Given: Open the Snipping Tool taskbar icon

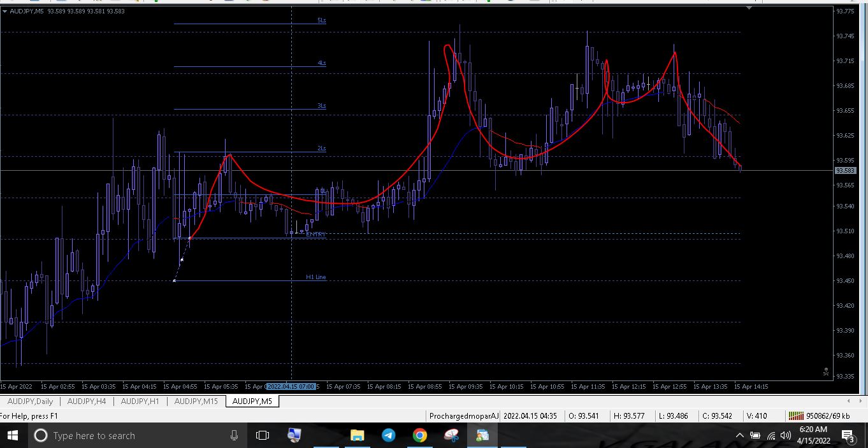Looking at the screenshot, I should 451,435.
